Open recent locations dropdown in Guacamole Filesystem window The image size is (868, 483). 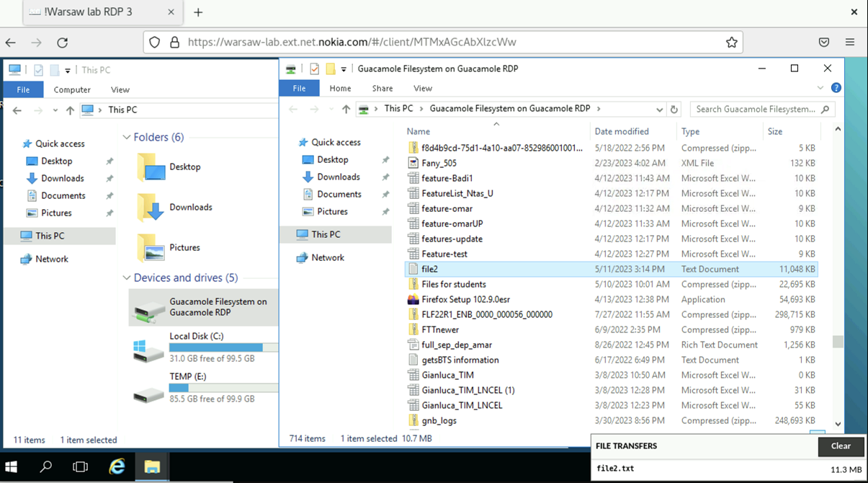[332, 110]
